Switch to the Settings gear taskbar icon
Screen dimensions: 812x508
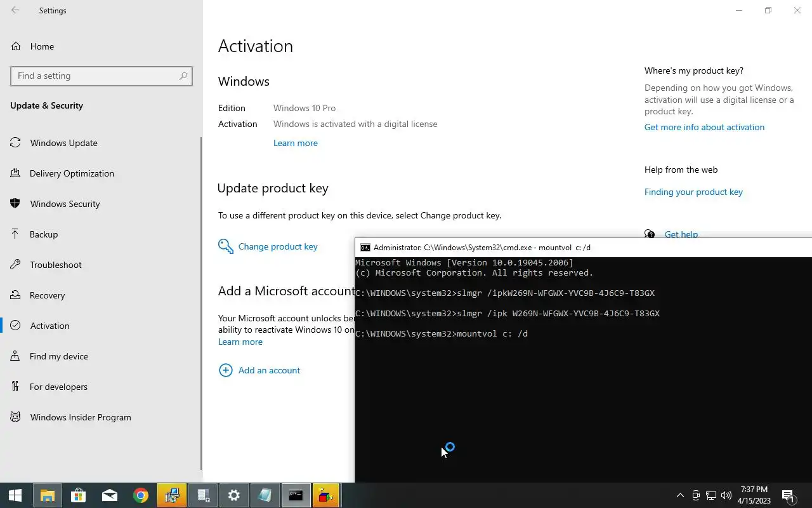point(234,495)
